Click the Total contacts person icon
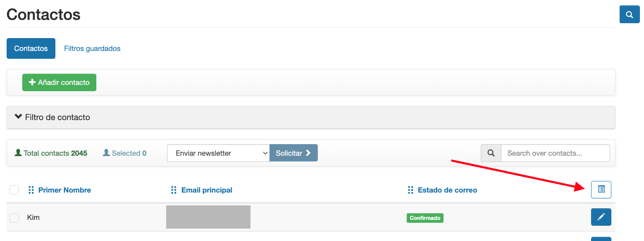This screenshot has height=241, width=644. tap(18, 153)
